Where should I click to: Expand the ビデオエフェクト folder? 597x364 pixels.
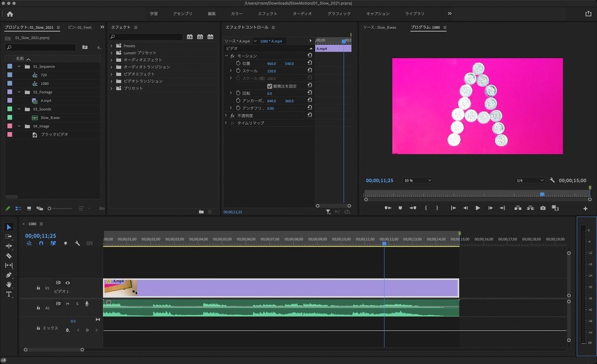click(x=111, y=74)
